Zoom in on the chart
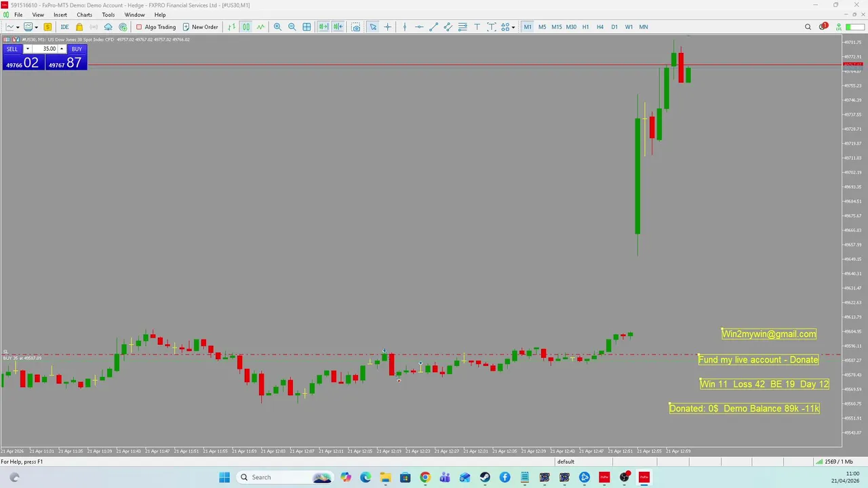The height and width of the screenshot is (488, 868). 277,27
